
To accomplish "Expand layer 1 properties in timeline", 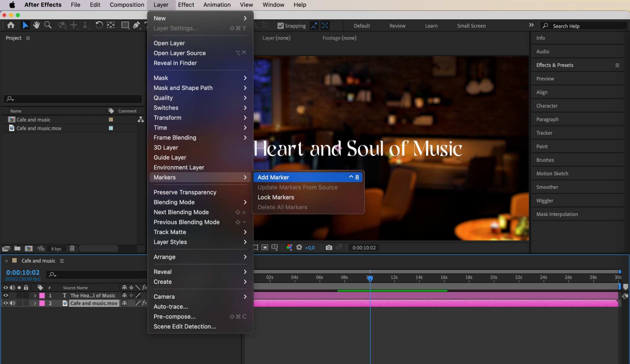I will [x=35, y=296].
